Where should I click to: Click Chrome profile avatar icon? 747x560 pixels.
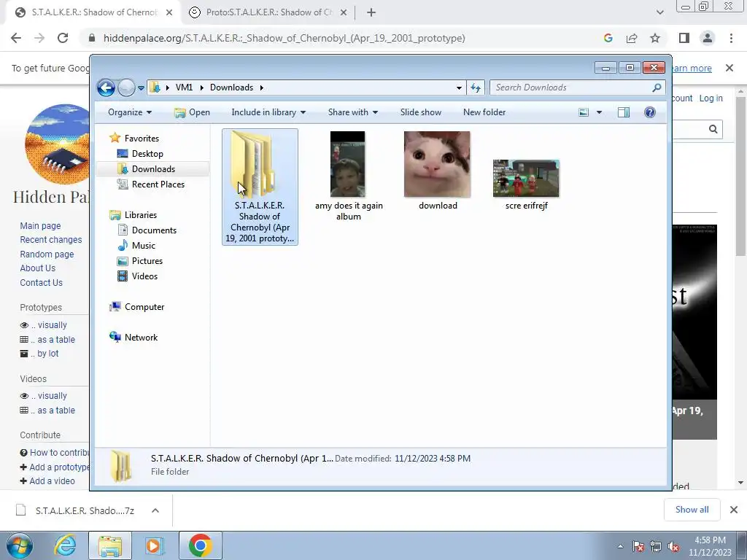[x=708, y=38]
